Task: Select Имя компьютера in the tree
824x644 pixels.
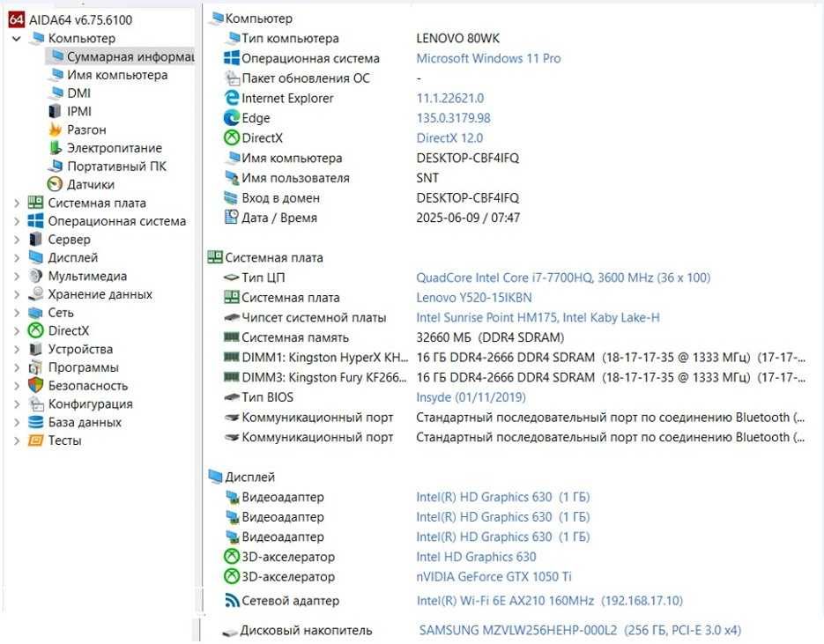Action: 117,75
